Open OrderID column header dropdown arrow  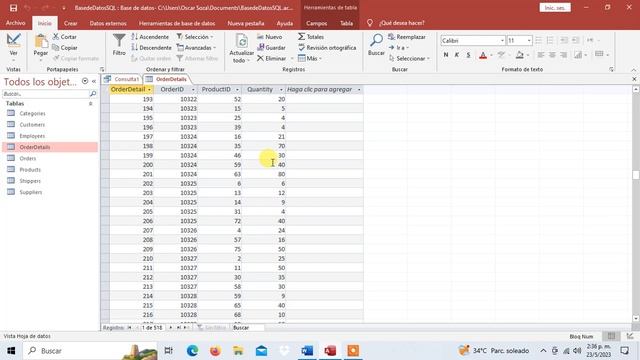point(193,89)
